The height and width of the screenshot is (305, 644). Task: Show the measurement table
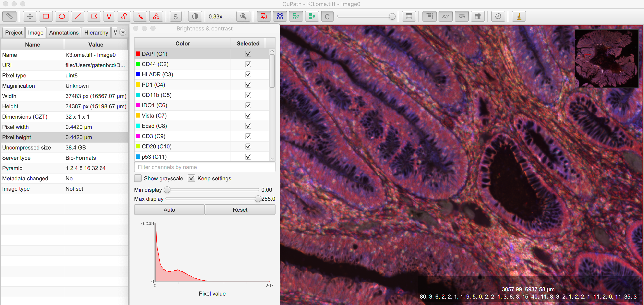(409, 17)
